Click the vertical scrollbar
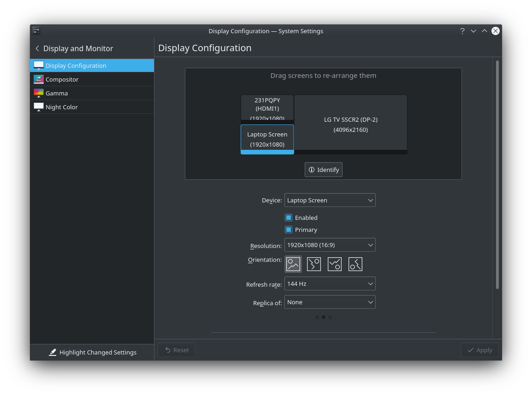 [497, 174]
